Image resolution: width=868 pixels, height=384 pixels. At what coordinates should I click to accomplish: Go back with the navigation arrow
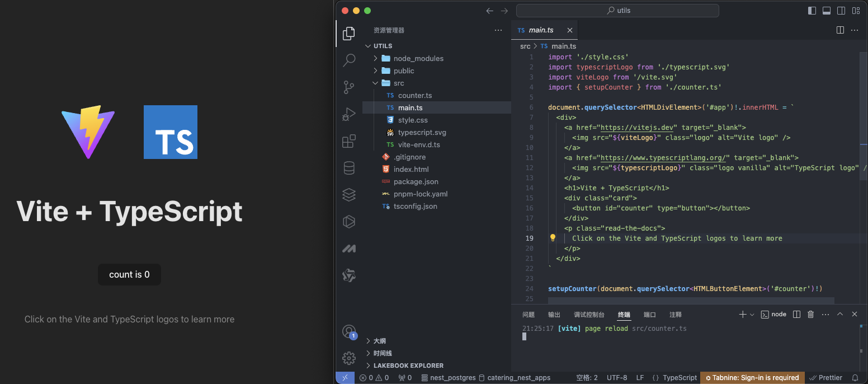[490, 11]
